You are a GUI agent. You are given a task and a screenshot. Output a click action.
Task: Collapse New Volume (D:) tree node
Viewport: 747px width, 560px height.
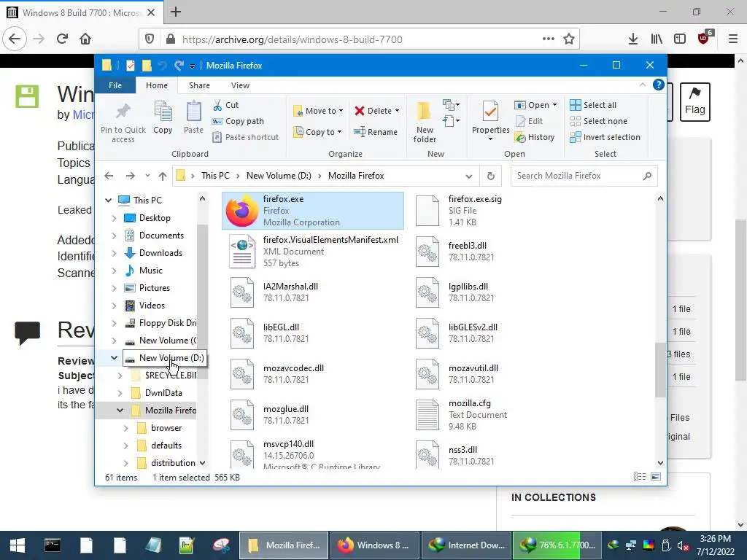114,357
